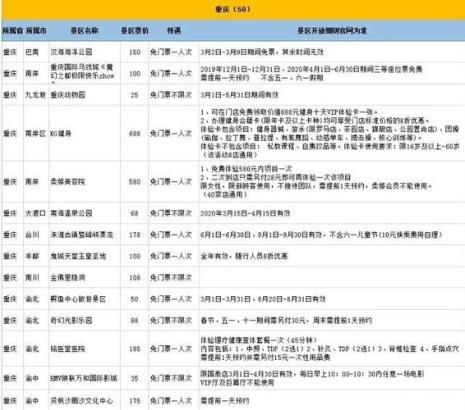Click the 全年有效 description cell for 丰都
Viewport: 465px width, 410px height.
coord(332,256)
